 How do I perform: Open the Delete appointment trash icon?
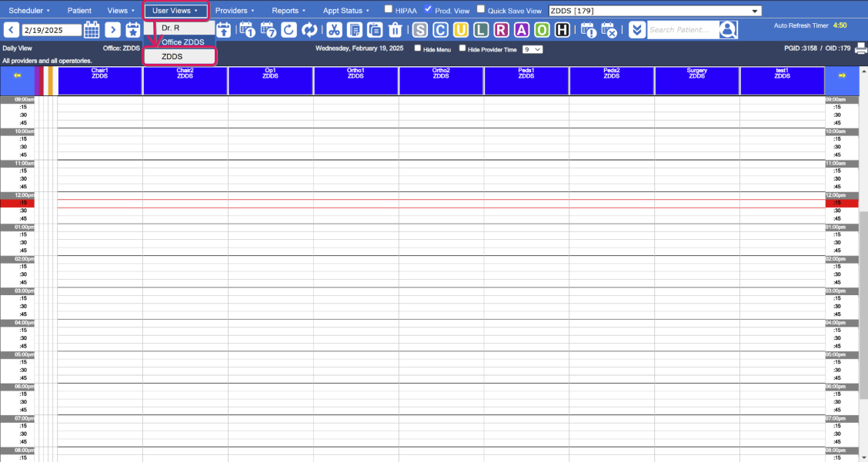pos(395,29)
